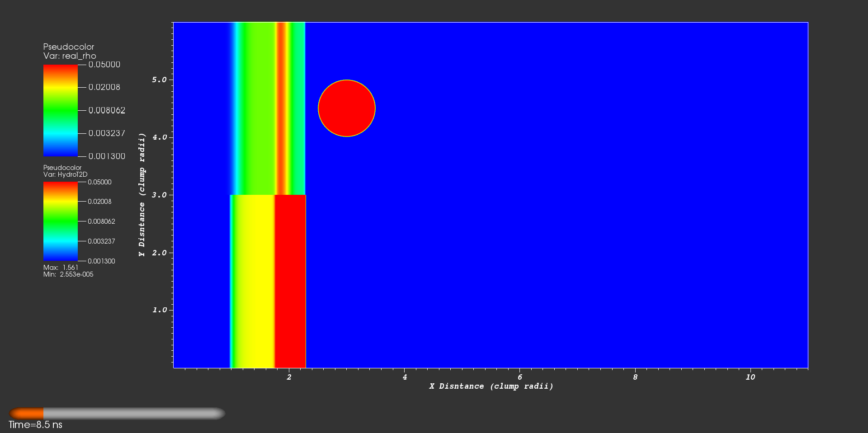Click the red circular clump in plot
This screenshot has height=433, width=868.
point(347,108)
